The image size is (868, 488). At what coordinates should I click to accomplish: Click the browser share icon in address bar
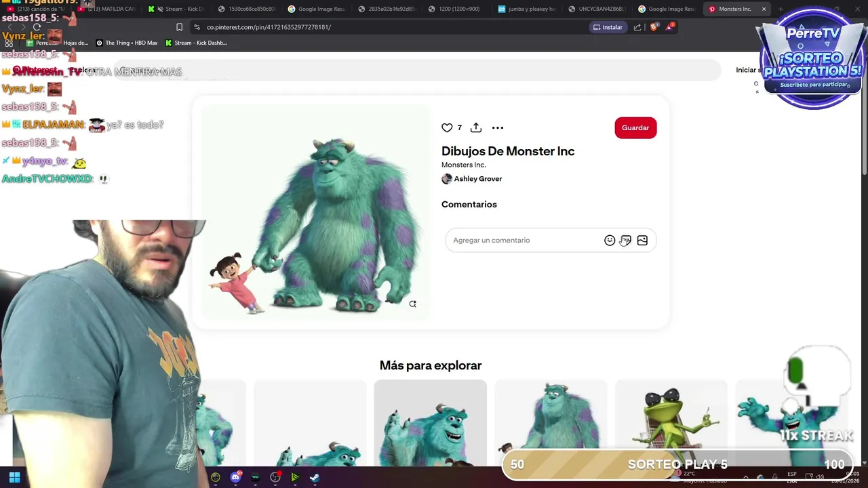637,27
